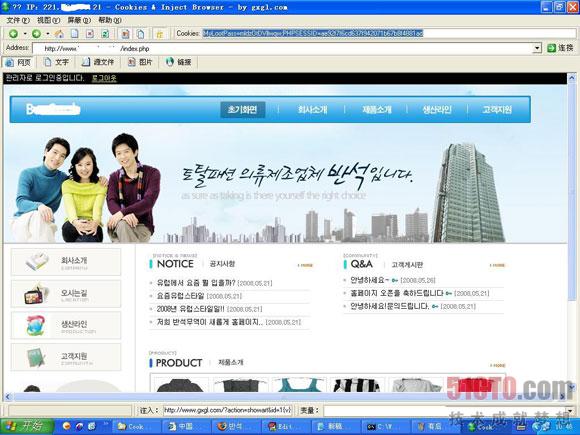Open the Back button history dropdown arrow
580x435 pixels.
click(x=25, y=34)
